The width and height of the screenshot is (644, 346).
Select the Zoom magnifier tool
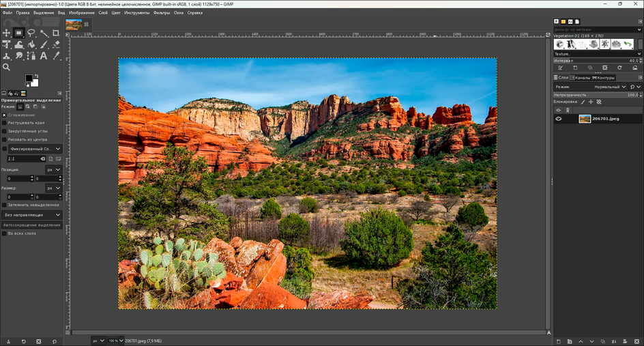(7, 67)
